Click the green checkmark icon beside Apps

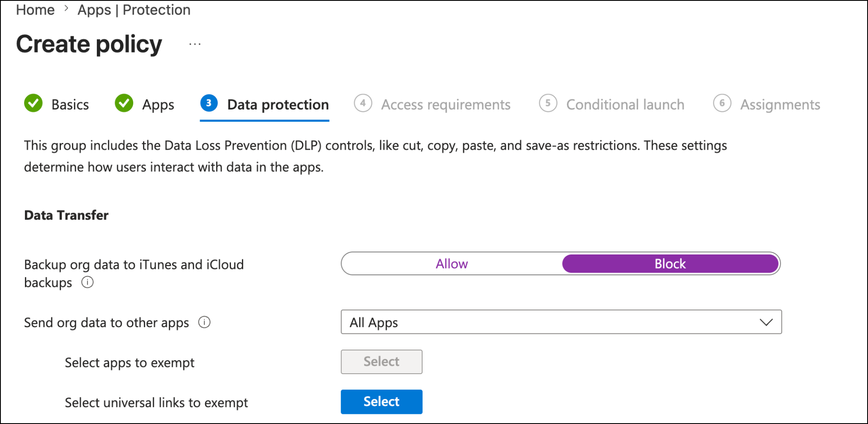click(x=124, y=103)
